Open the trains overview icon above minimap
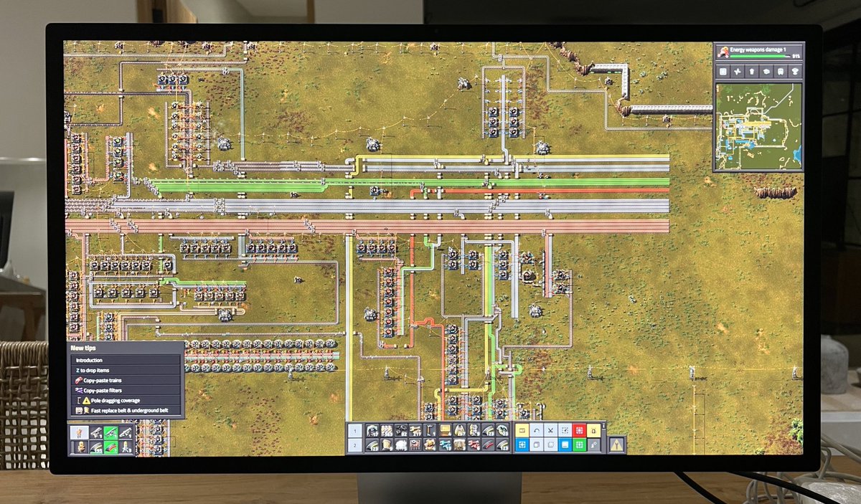The image size is (861, 504). [781, 72]
